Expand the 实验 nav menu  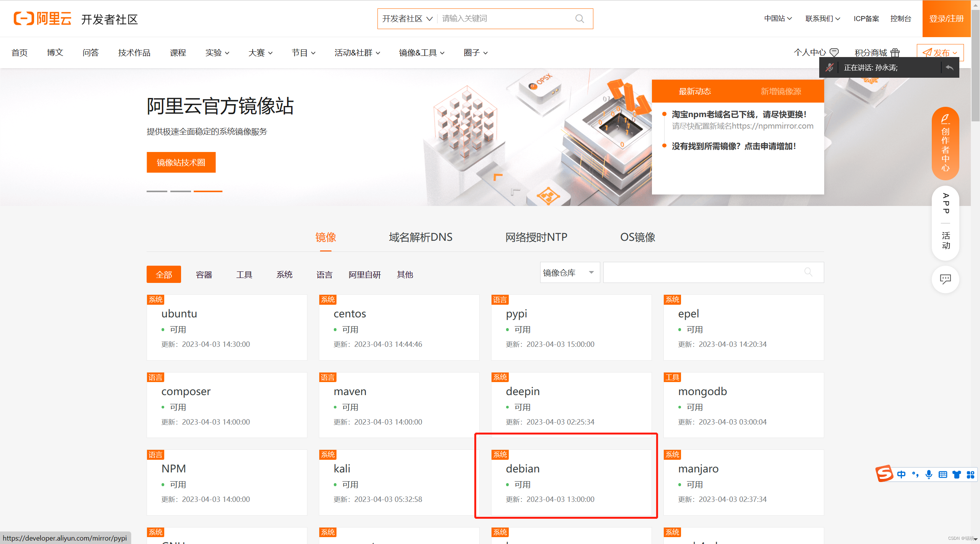coord(217,52)
